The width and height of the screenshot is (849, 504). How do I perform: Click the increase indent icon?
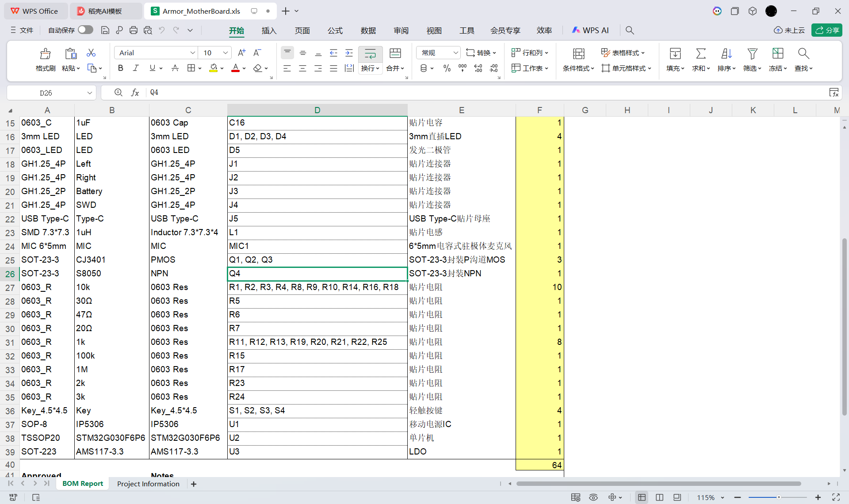coord(349,53)
